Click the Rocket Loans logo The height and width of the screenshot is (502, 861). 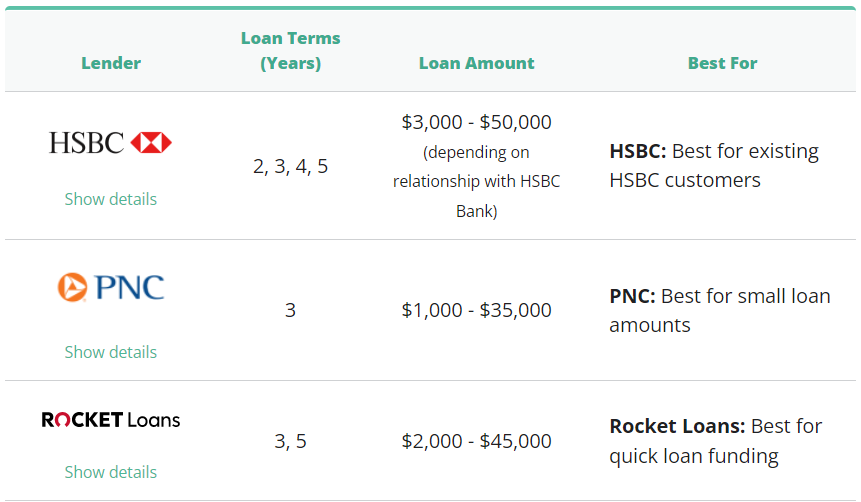[110, 420]
